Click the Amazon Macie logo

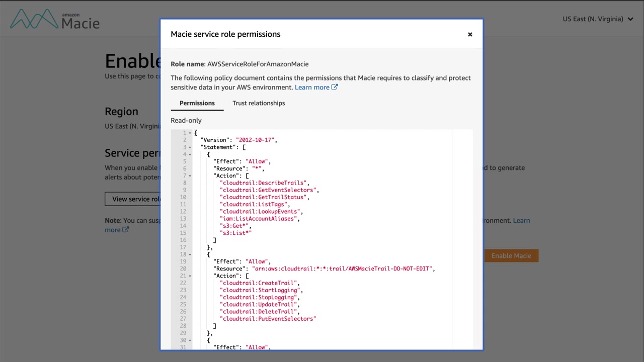click(55, 20)
